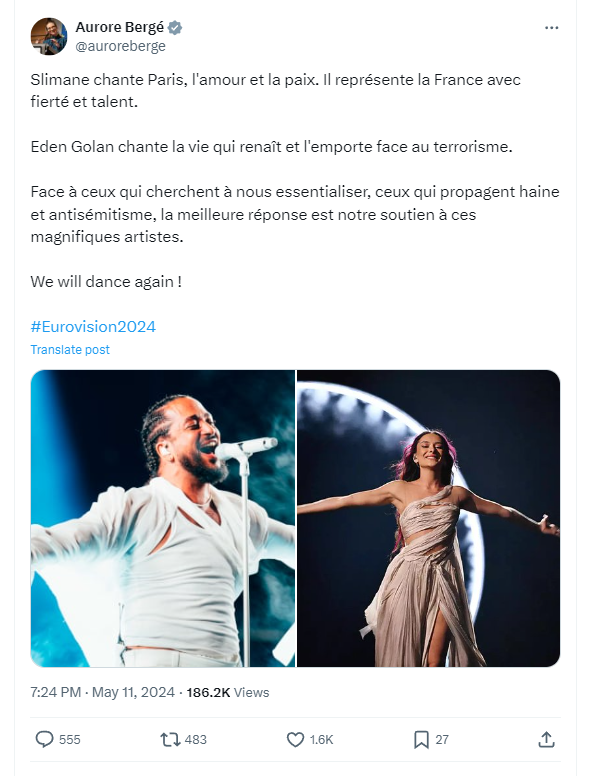This screenshot has height=776, width=592.
Task: Click the 27 bookmarks count
Action: 442,739
